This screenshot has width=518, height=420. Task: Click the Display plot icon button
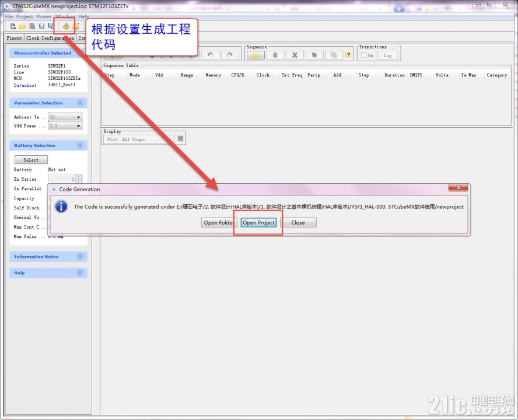(180, 139)
